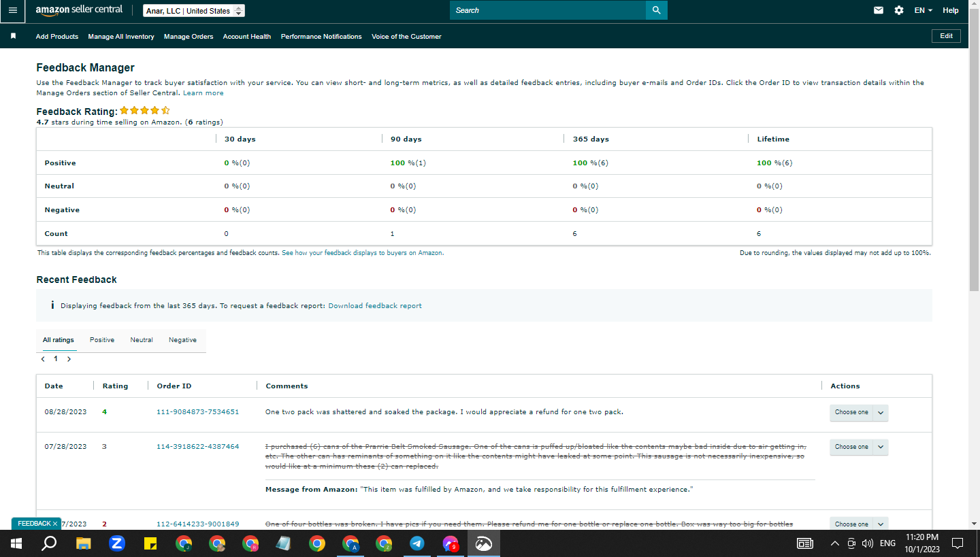Image resolution: width=980 pixels, height=557 pixels.
Task: Open the Anar, LLC United States account selector
Action: coord(194,11)
